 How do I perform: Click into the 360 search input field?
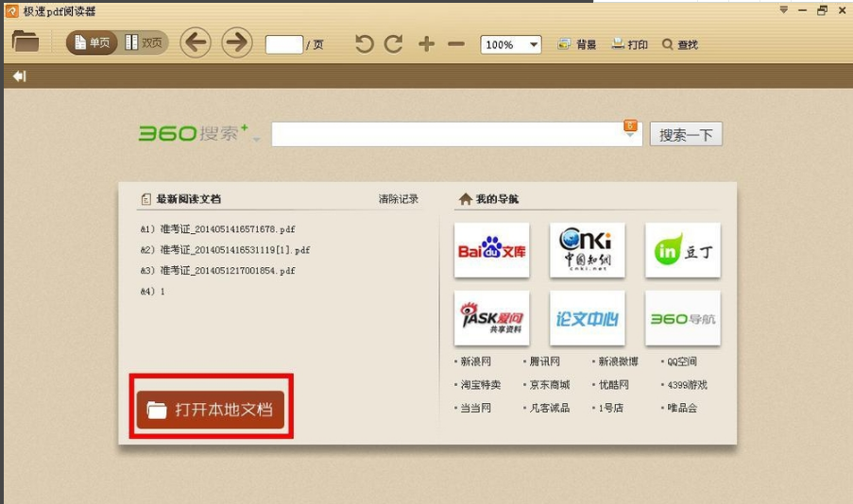[457, 134]
